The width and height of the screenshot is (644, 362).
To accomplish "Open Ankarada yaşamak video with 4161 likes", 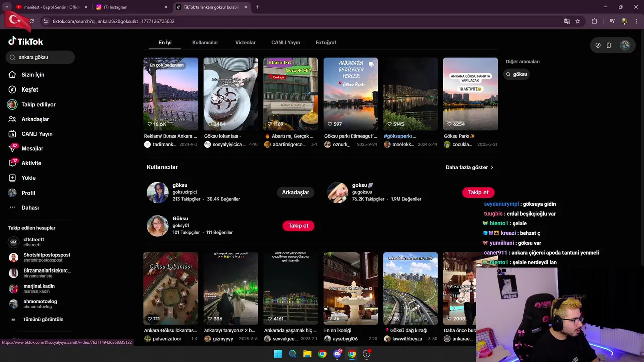I will coord(290,289).
